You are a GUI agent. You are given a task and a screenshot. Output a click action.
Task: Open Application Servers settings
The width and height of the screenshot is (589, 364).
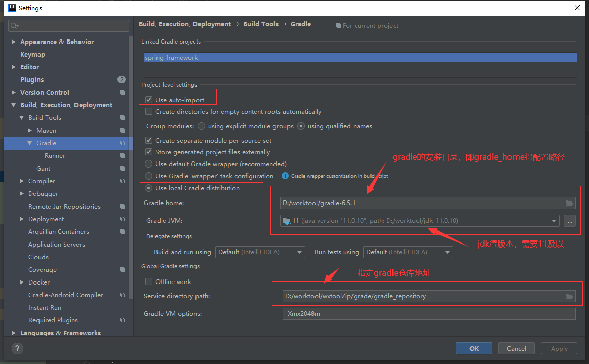pyautogui.click(x=57, y=244)
